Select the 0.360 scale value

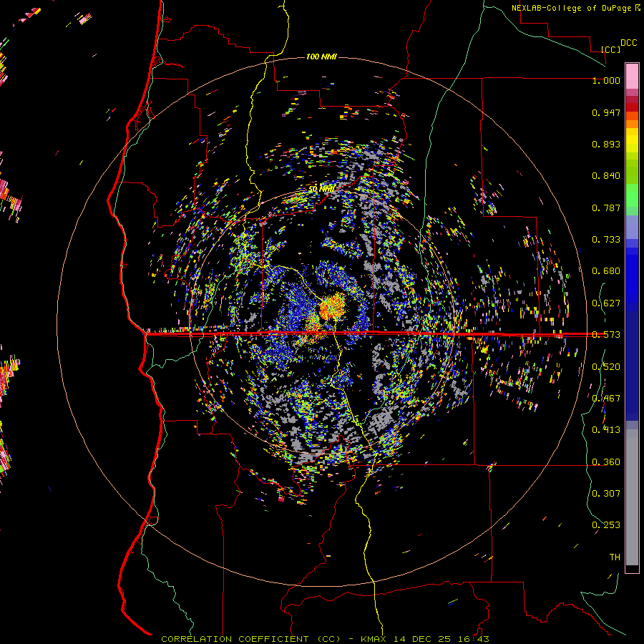point(606,462)
